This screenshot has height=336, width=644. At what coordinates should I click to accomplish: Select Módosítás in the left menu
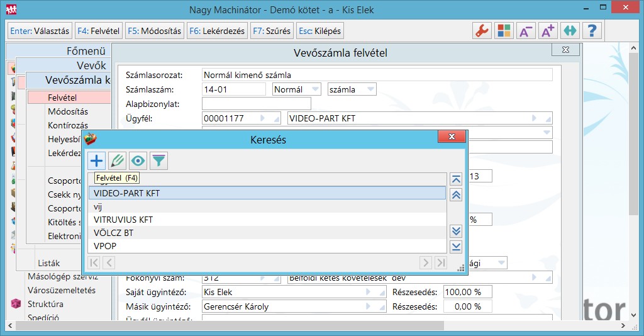[68, 111]
